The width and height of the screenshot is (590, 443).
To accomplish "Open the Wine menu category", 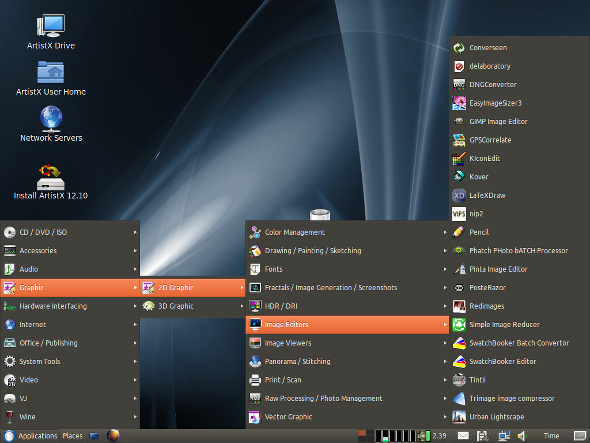I will coord(70,417).
